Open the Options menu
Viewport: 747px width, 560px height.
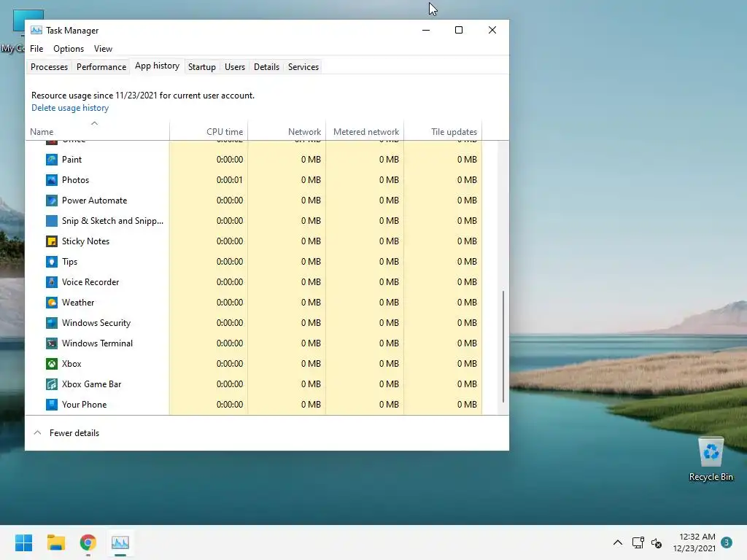click(x=69, y=49)
